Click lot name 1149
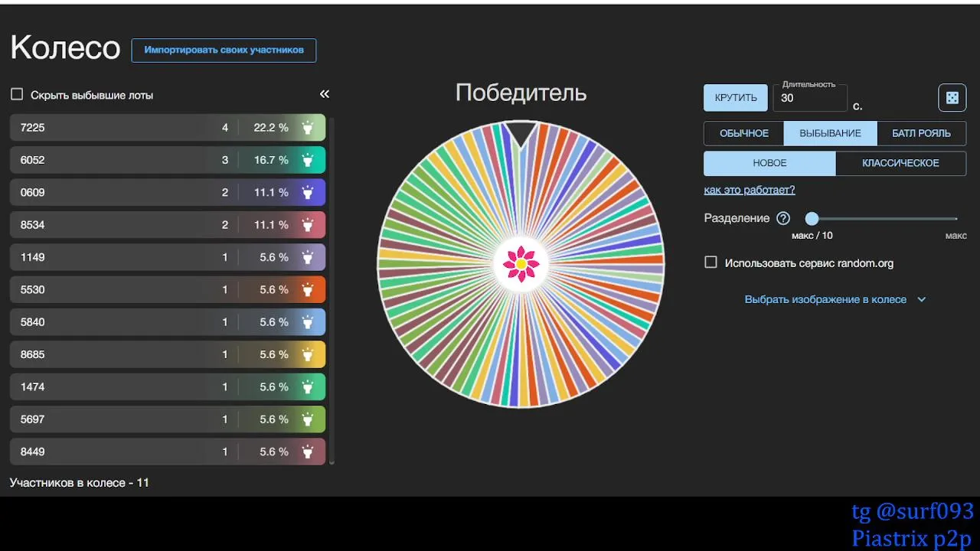 click(33, 257)
